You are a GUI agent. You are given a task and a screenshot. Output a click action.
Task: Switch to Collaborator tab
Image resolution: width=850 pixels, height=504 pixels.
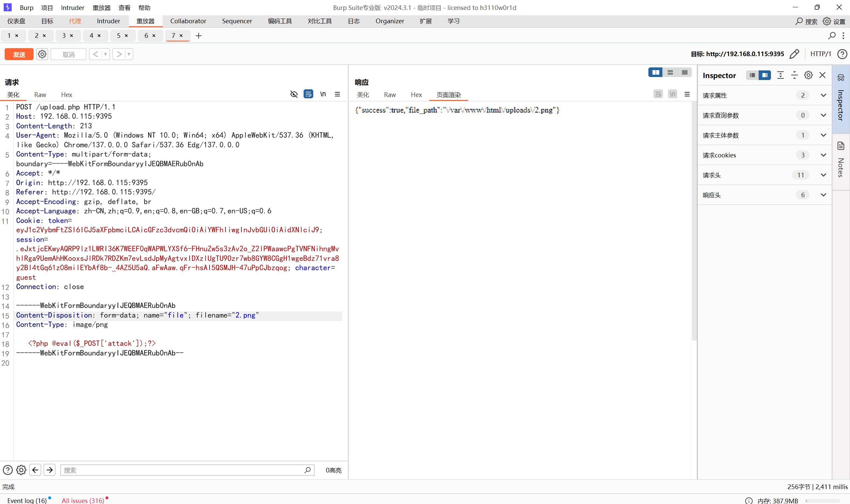pos(188,21)
